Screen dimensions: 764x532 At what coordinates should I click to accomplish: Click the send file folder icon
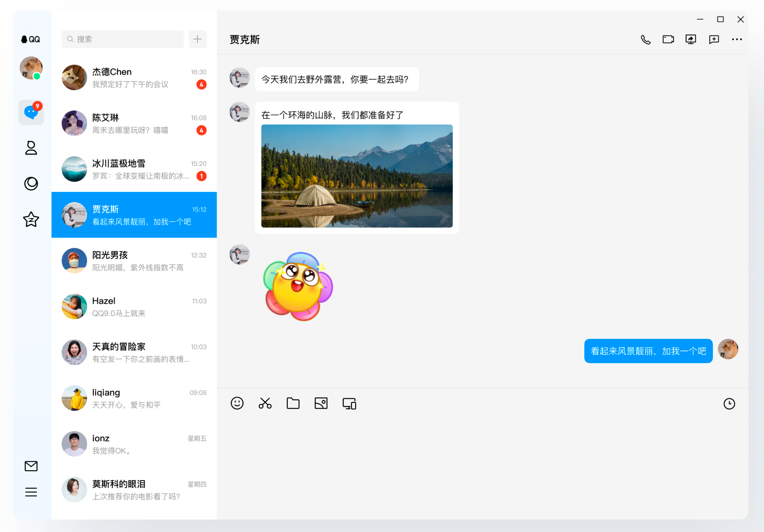tap(293, 403)
